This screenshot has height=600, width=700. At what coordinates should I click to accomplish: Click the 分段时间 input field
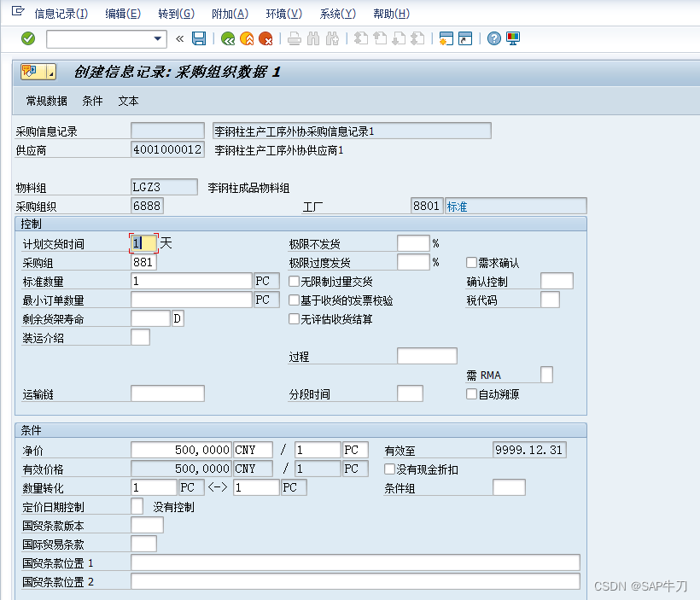pyautogui.click(x=411, y=393)
